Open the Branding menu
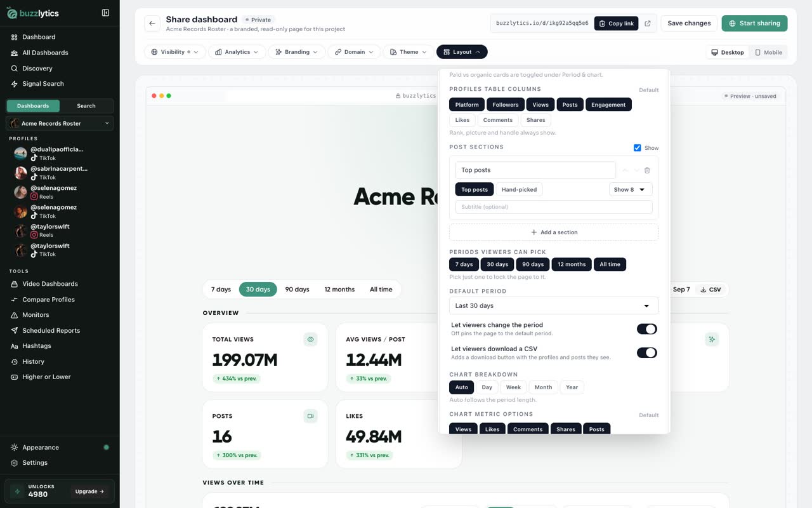This screenshot has width=812, height=508. [297, 52]
